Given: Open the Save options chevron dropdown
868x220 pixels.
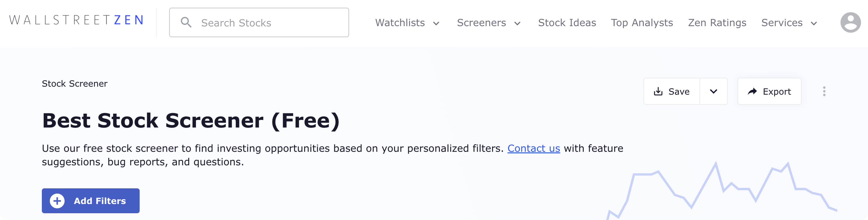Looking at the screenshot, I should pyautogui.click(x=713, y=92).
